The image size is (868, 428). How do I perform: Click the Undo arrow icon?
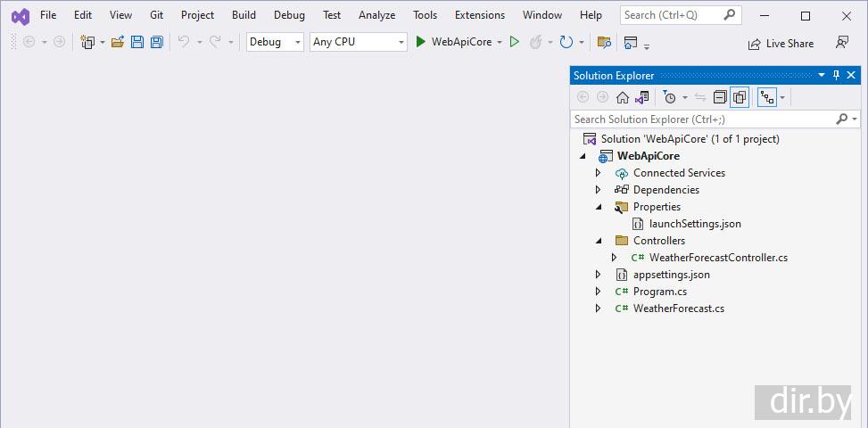[x=184, y=42]
